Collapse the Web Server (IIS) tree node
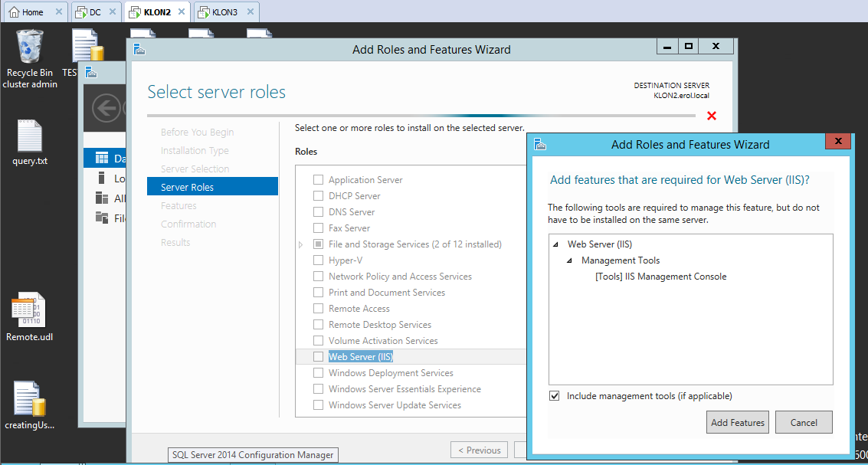The width and height of the screenshot is (868, 465). pyautogui.click(x=555, y=245)
